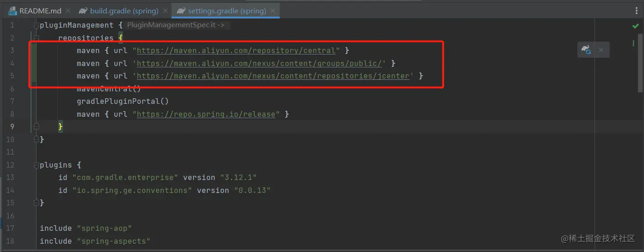Select the settings.gradle (spring) tab
This screenshot has height=252, width=644.
226,10
